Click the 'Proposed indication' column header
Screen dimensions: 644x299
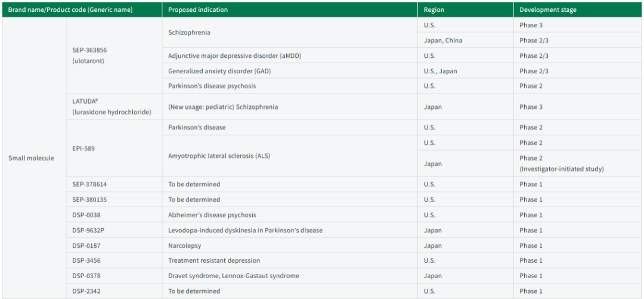tap(198, 10)
